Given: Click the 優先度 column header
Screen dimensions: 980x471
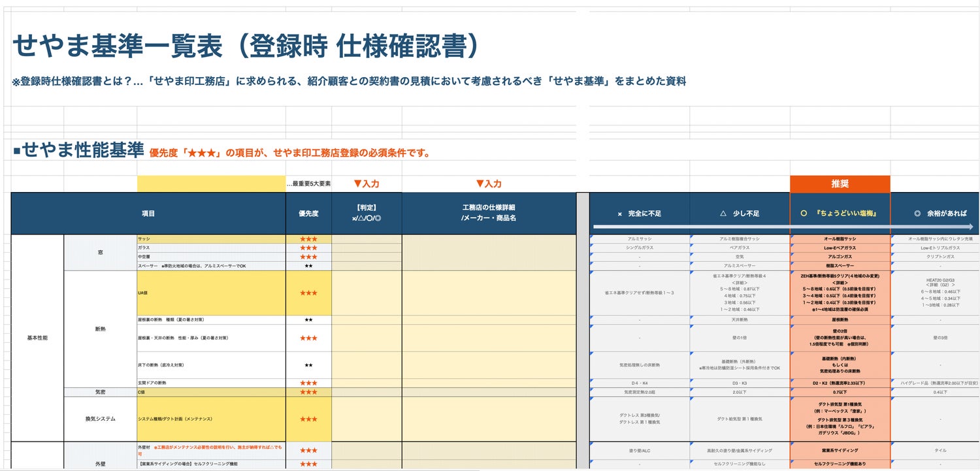Looking at the screenshot, I should pos(308,213).
